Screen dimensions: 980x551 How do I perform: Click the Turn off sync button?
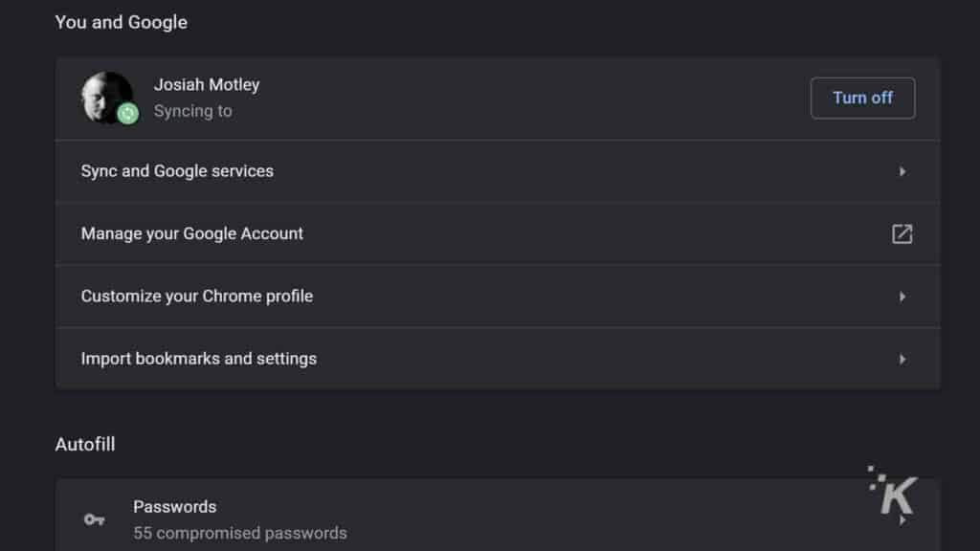coord(862,99)
